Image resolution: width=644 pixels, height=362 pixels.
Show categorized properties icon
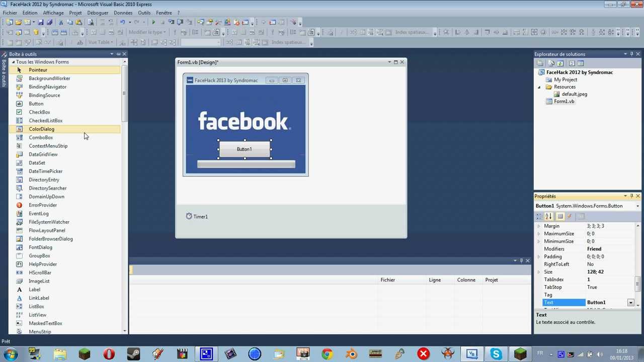point(539,216)
